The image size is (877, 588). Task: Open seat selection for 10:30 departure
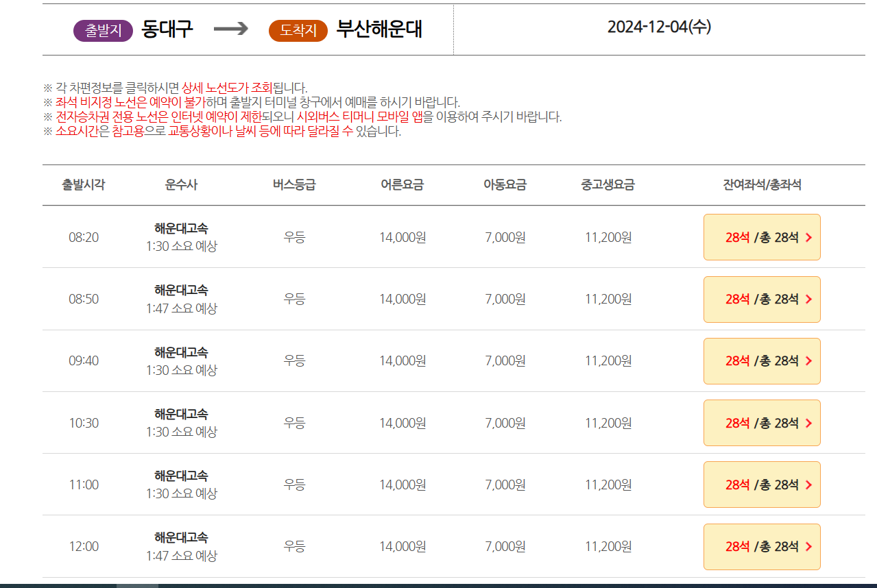(x=762, y=423)
